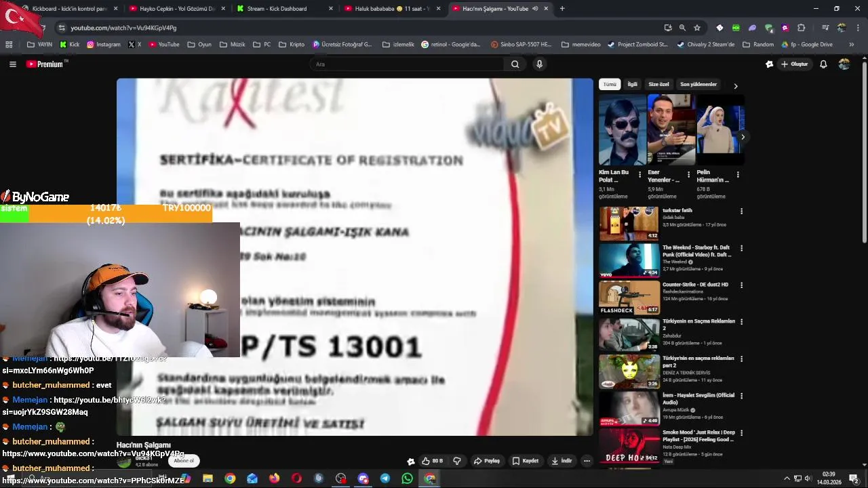Open more actions ellipsis under video

coord(587,461)
